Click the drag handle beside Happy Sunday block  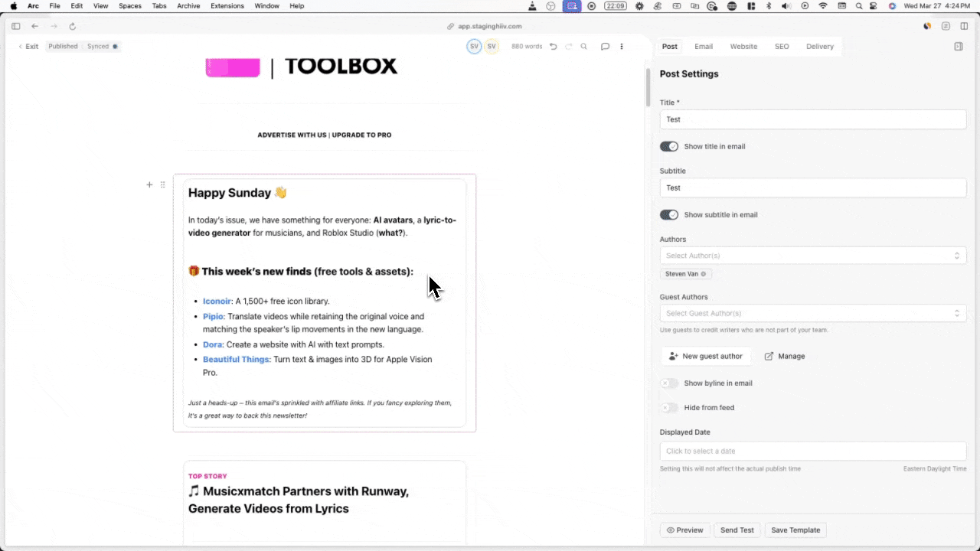(162, 184)
